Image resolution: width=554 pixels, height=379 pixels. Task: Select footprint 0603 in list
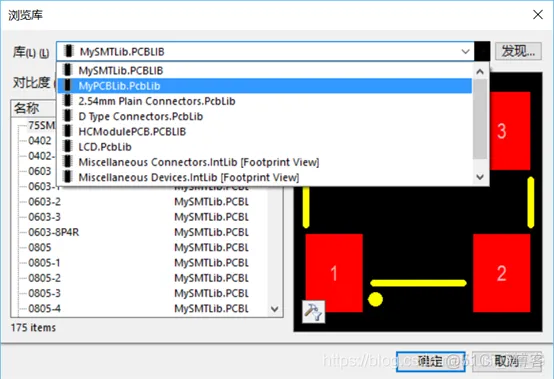point(40,171)
